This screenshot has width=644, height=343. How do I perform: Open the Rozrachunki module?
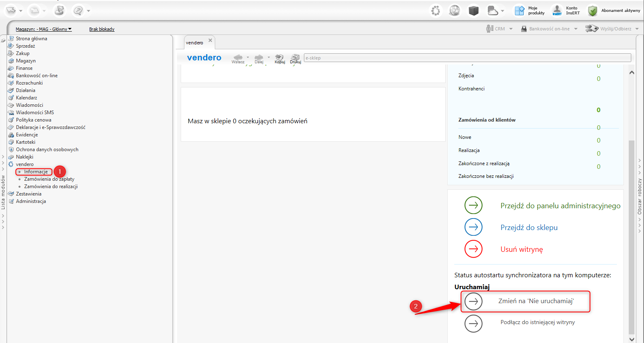[29, 83]
